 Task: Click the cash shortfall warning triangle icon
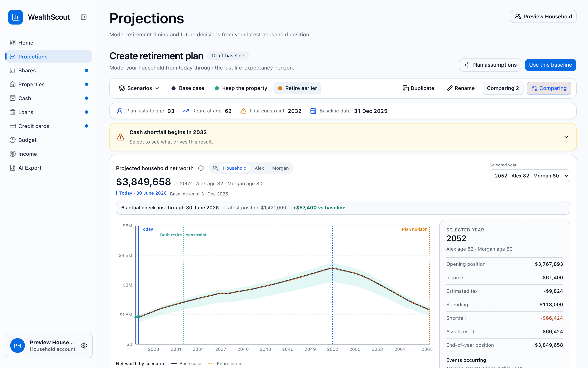pos(120,137)
